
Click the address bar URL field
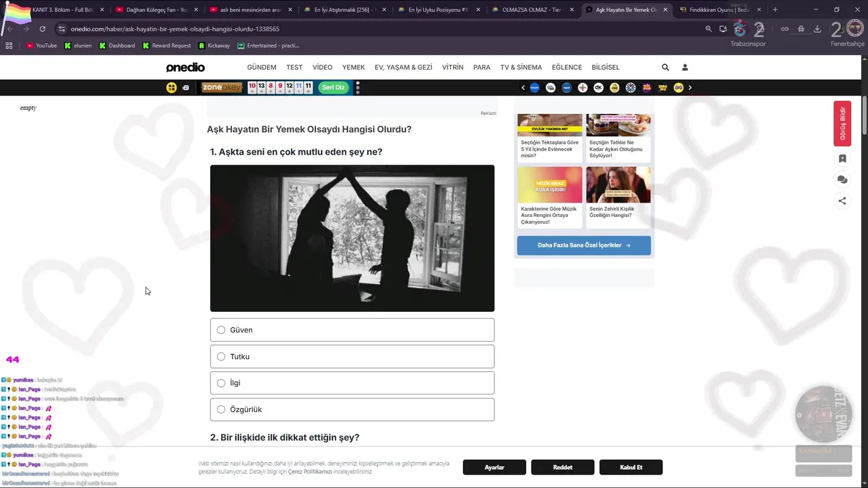pos(380,29)
